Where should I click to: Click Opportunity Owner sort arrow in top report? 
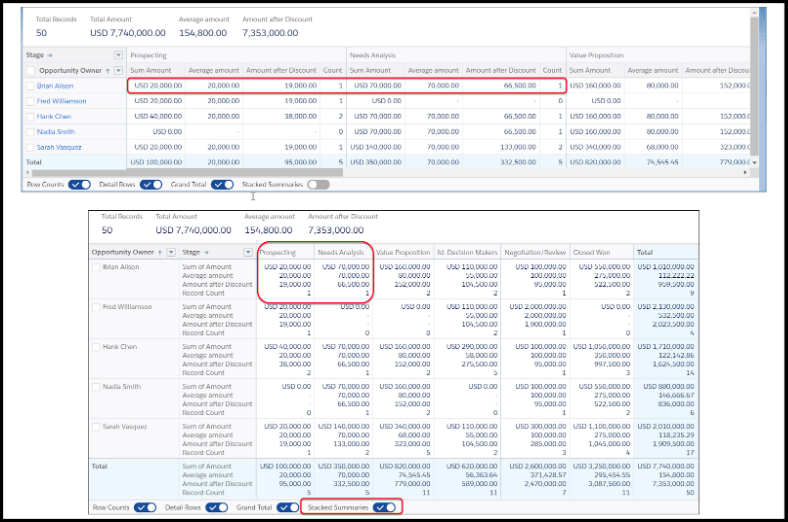(x=108, y=71)
